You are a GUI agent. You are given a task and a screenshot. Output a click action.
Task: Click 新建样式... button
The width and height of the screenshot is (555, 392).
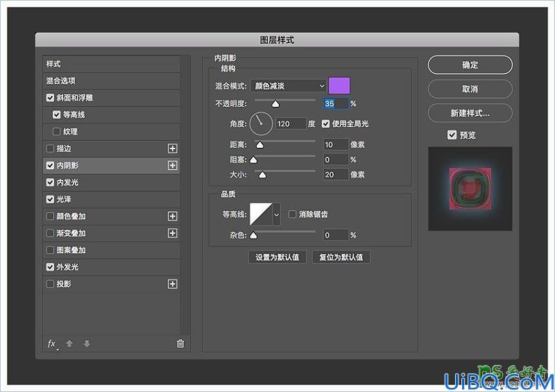(x=470, y=113)
